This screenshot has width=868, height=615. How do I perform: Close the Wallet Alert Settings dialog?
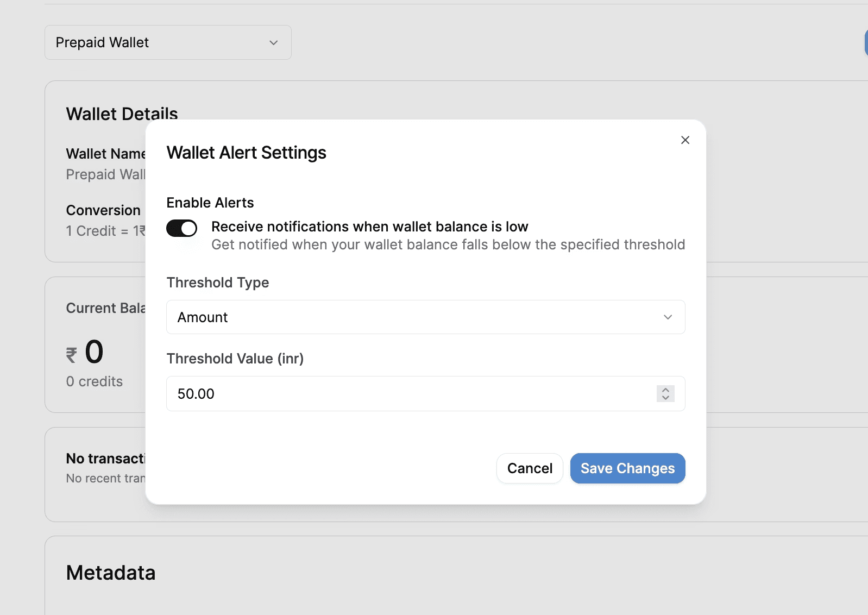coord(685,140)
